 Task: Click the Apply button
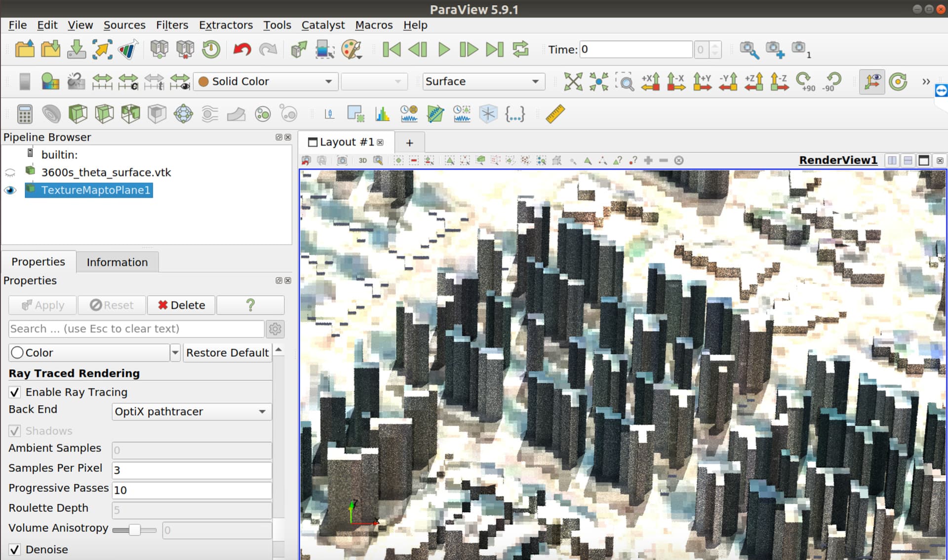click(42, 305)
